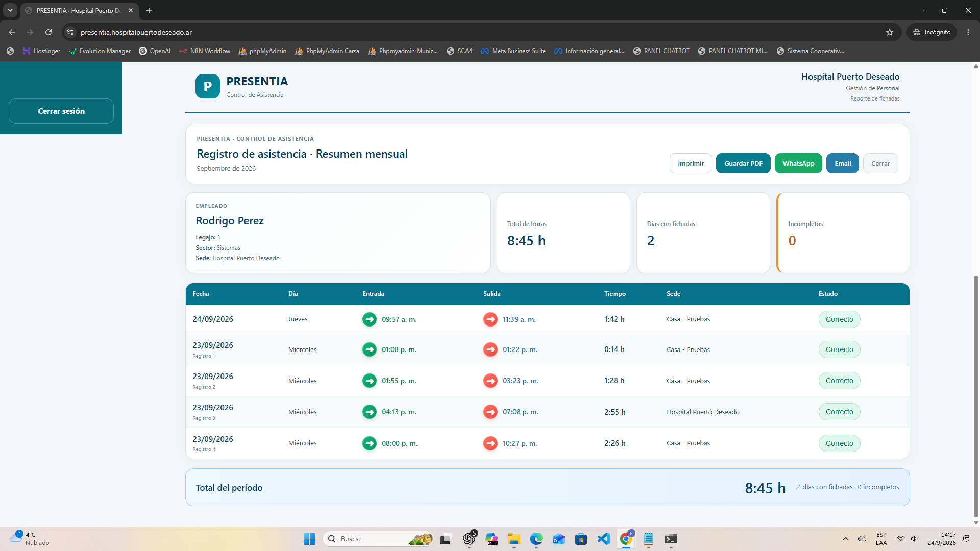Click the Tiempo column header
980x551 pixels.
(615, 294)
